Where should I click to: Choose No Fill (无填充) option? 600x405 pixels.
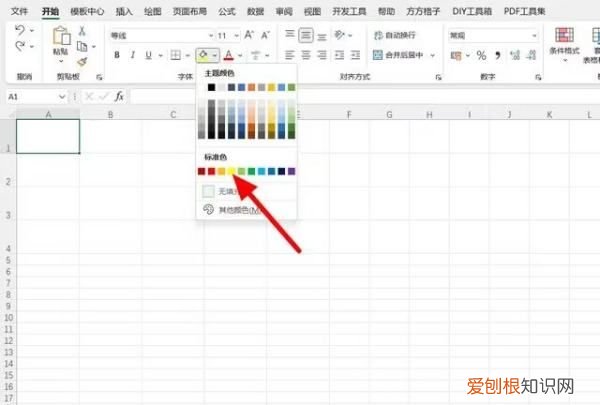(246, 191)
